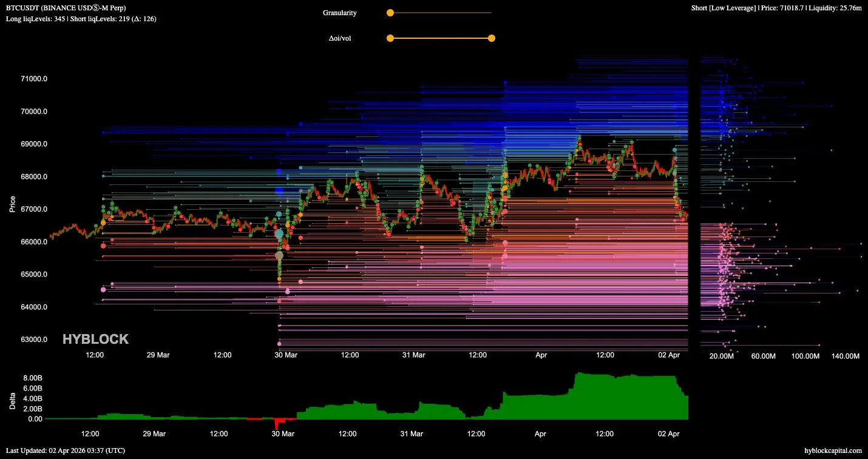
Task: Click the Granularity label
Action: click(340, 13)
